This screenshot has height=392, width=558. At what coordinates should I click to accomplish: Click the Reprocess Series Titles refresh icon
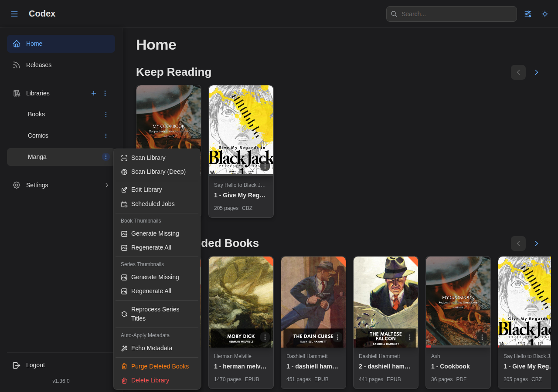click(x=124, y=314)
